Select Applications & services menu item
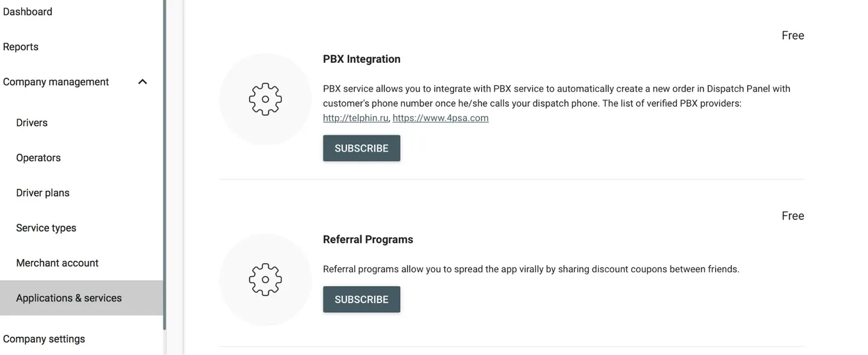 point(82,298)
